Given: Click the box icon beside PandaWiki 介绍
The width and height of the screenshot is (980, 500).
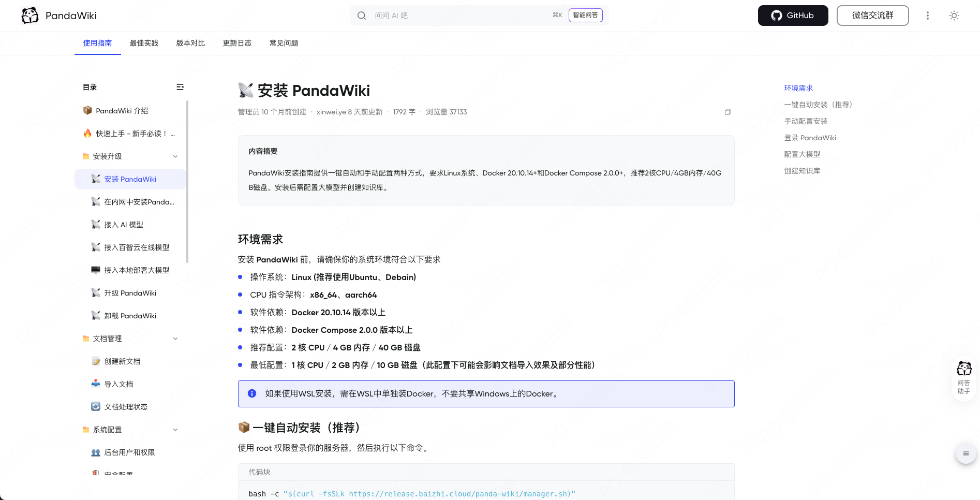Looking at the screenshot, I should 87,110.
